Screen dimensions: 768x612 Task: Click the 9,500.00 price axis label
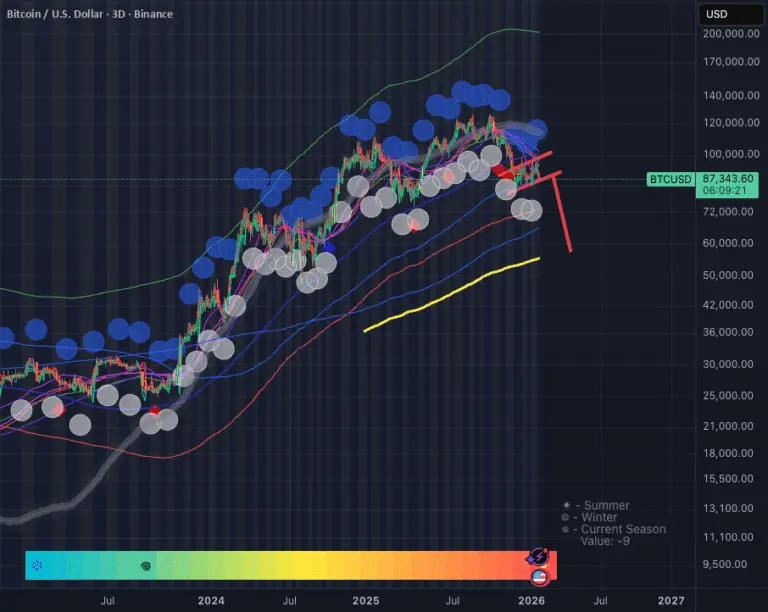(725, 564)
